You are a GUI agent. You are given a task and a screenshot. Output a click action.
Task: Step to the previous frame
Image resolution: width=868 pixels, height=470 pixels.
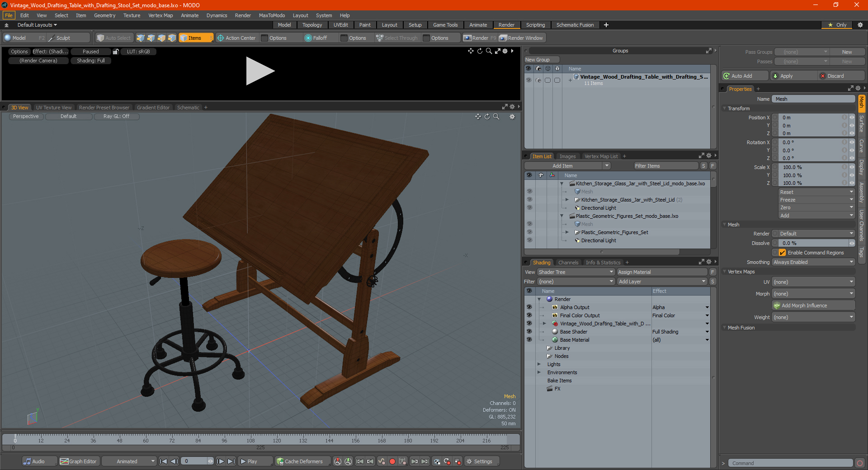174,461
